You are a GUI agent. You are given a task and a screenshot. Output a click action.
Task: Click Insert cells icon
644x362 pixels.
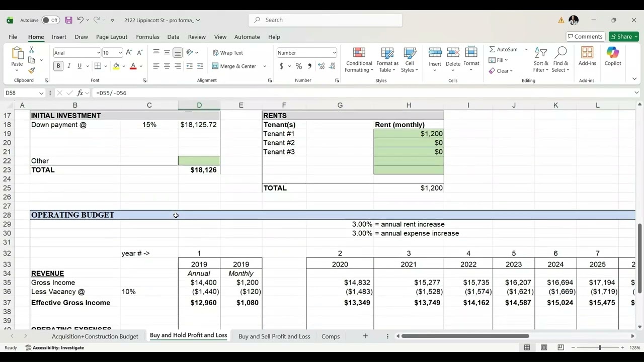click(x=435, y=52)
